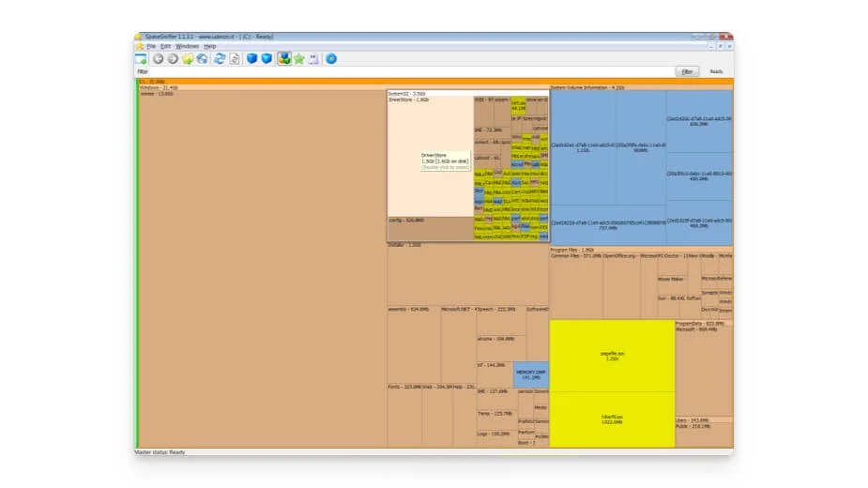
Task: Select the assembly folder block
Action: (x=414, y=345)
